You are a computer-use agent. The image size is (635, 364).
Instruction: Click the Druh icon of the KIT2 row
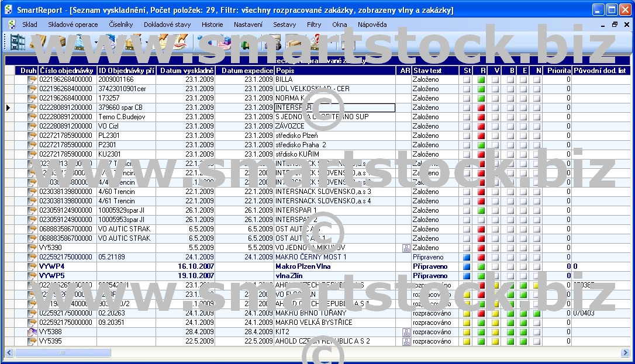pyautogui.click(x=32, y=332)
